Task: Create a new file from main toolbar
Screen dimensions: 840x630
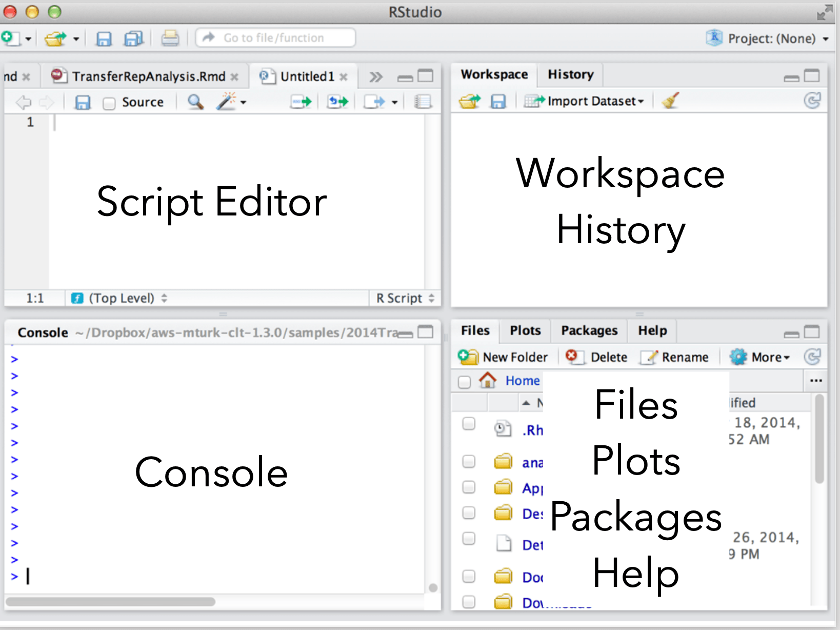Action: (10, 38)
